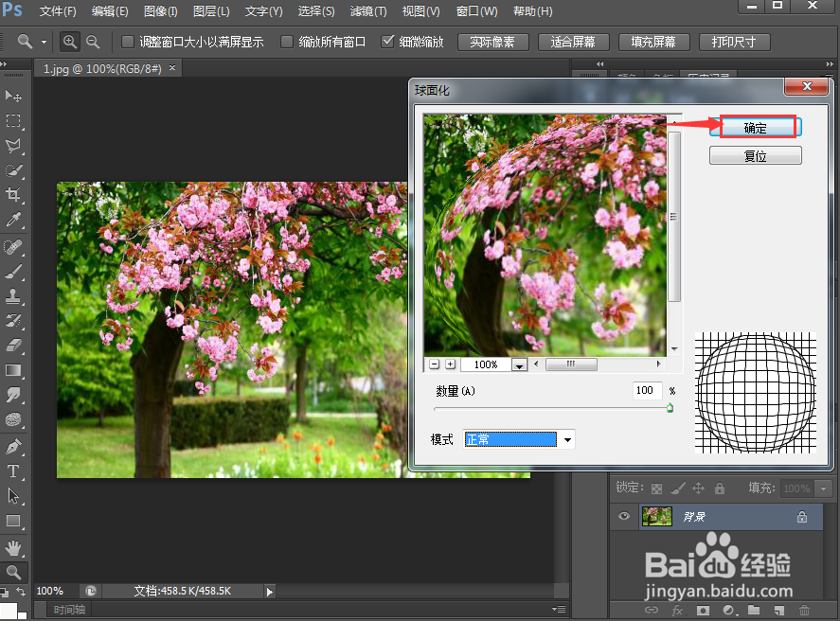Uncheck the scrubby zoom checkbox
Image resolution: width=840 pixels, height=621 pixels.
387,42
